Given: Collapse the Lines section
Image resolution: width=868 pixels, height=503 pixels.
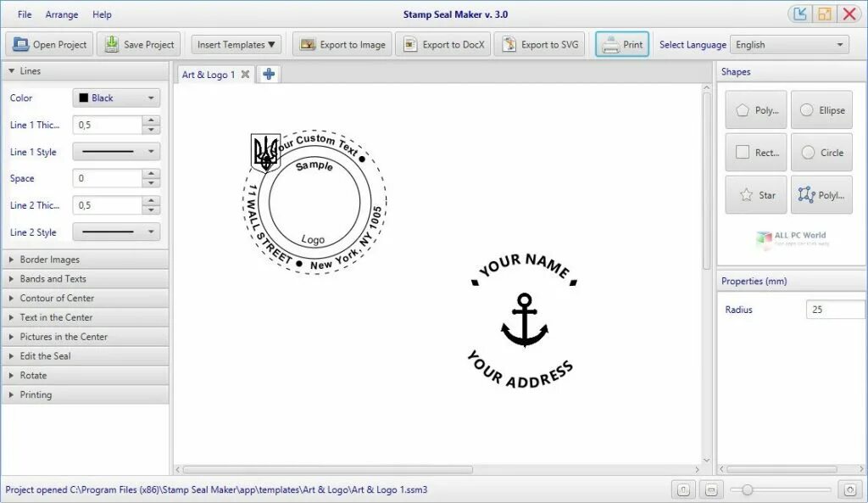Looking at the screenshot, I should 86,71.
